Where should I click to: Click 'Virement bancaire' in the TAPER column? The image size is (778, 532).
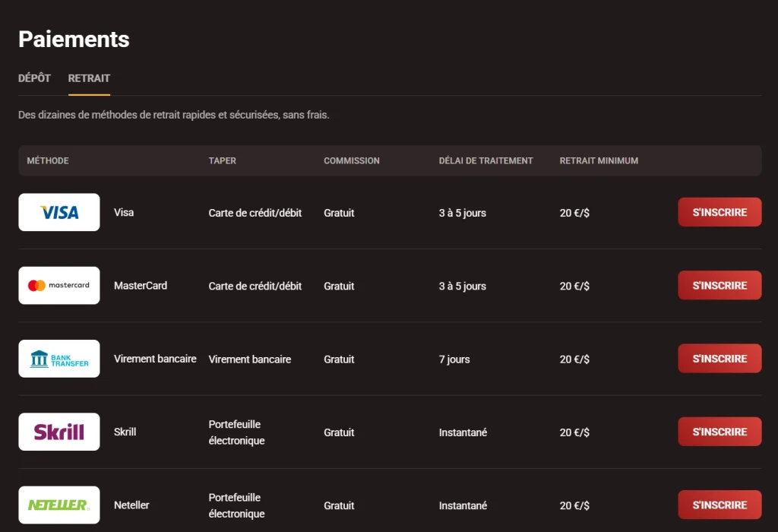(x=249, y=359)
